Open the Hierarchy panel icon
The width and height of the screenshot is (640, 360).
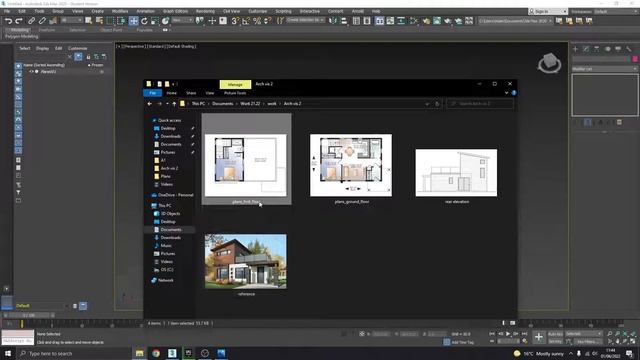click(x=597, y=49)
